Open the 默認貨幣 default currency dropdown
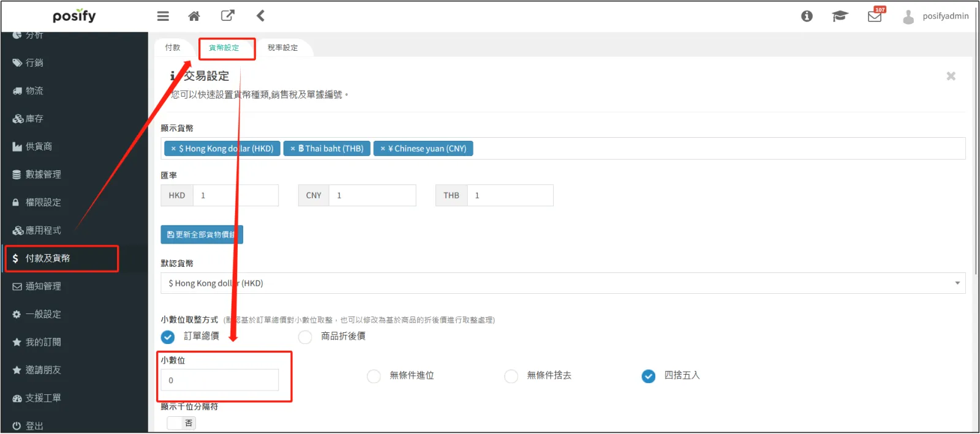This screenshot has width=980, height=434. [x=563, y=283]
